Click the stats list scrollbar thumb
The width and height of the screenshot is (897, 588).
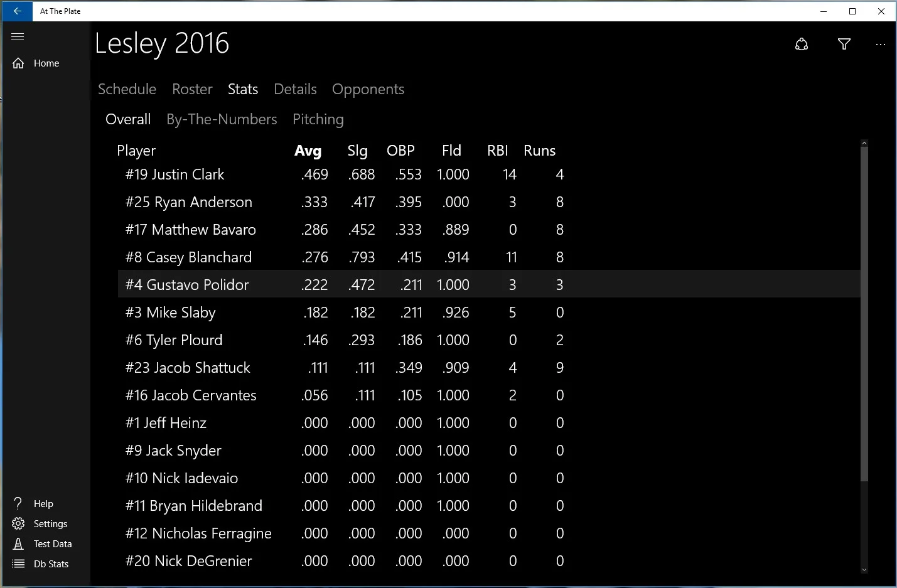coord(864,314)
